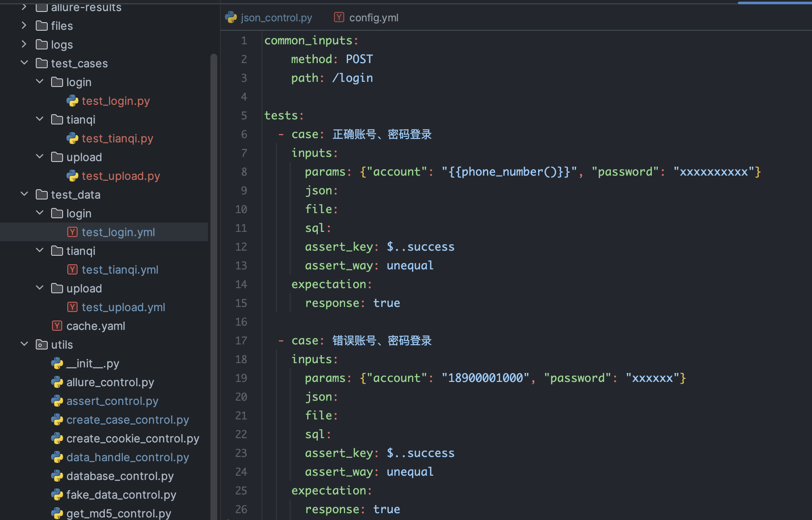Click Python icon beside __init__.py
This screenshot has height=520, width=812.
57,363
